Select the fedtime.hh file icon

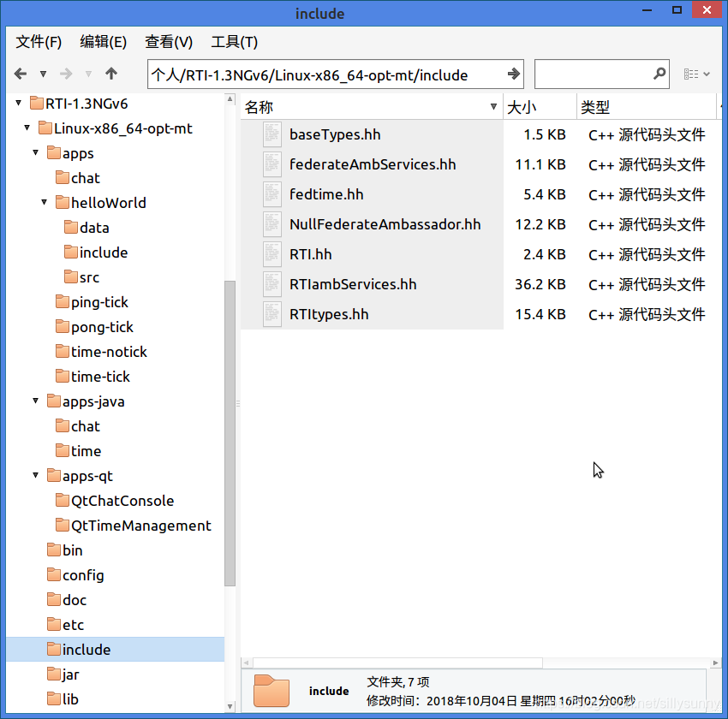point(272,194)
